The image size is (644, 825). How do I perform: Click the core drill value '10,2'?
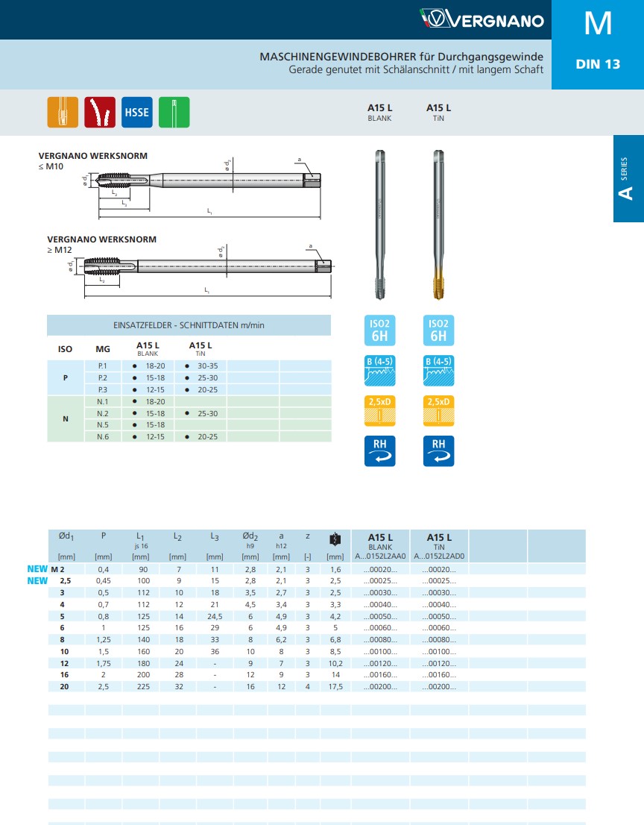coord(335,663)
